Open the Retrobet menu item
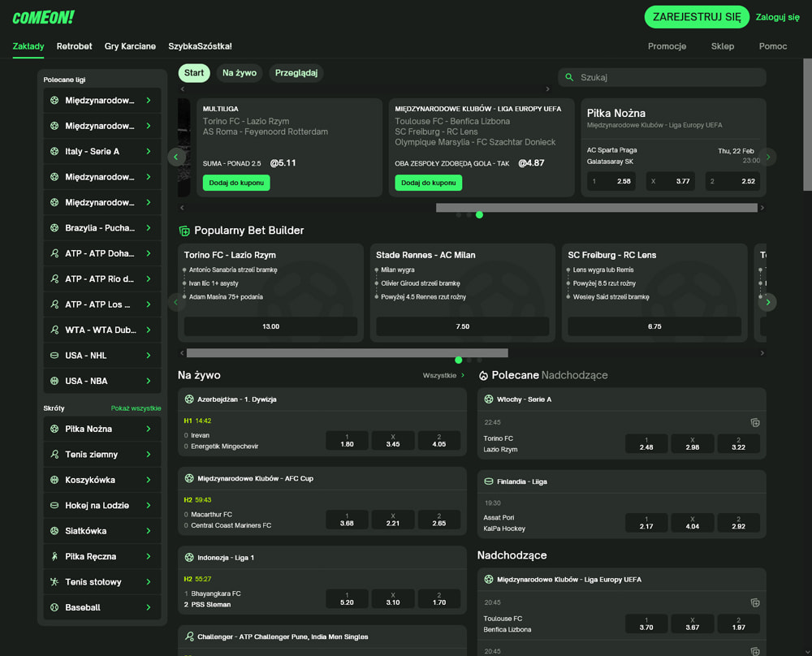812x656 pixels. point(74,46)
